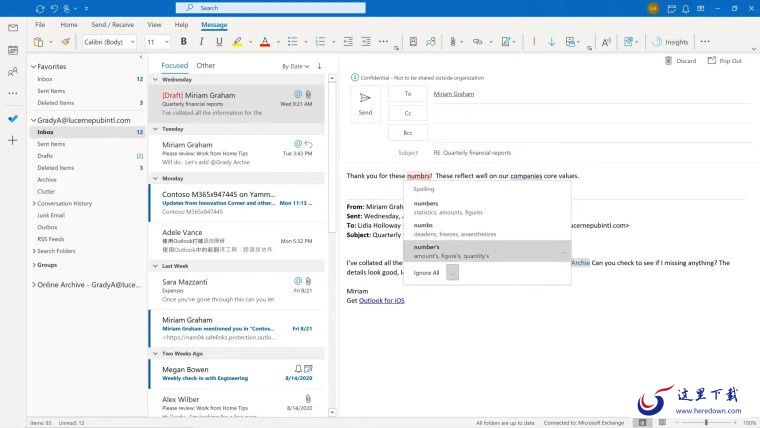Click in the Search box
This screenshot has height=428, width=760.
pos(270,8)
